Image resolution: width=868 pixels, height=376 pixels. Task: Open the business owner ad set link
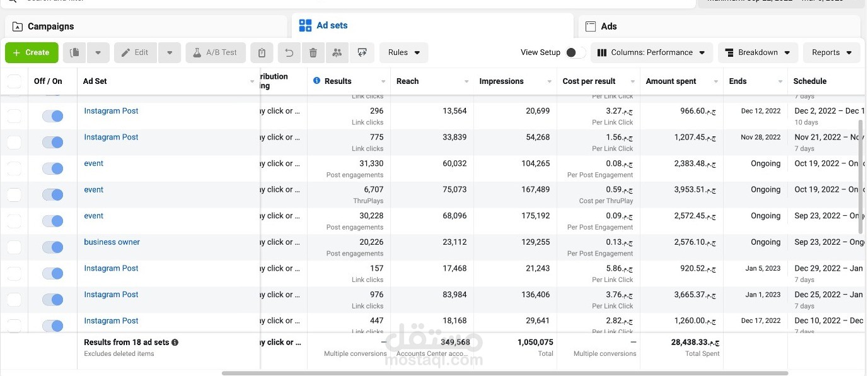112,242
